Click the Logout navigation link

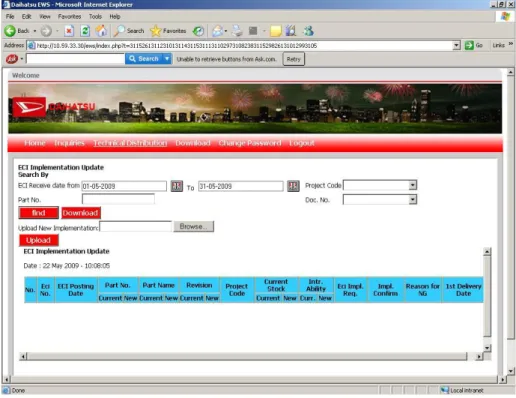click(x=302, y=143)
